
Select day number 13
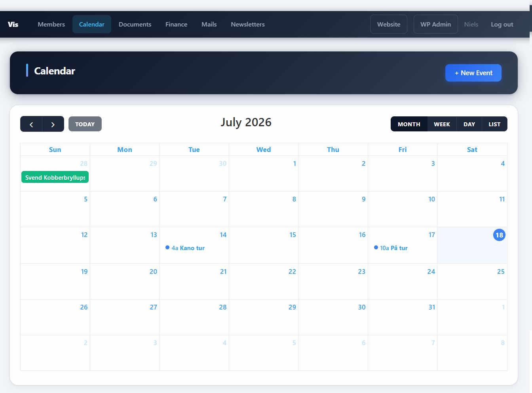tap(154, 235)
